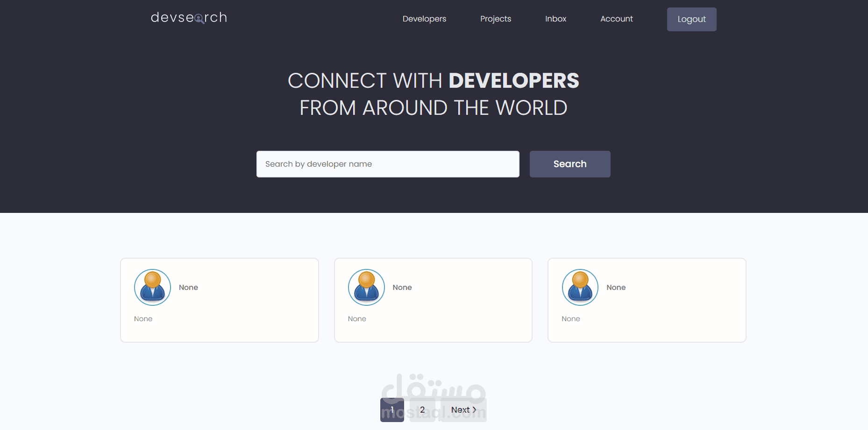Viewport: 868px width, 430px height.
Task: Go to the Projects page
Action: click(496, 19)
